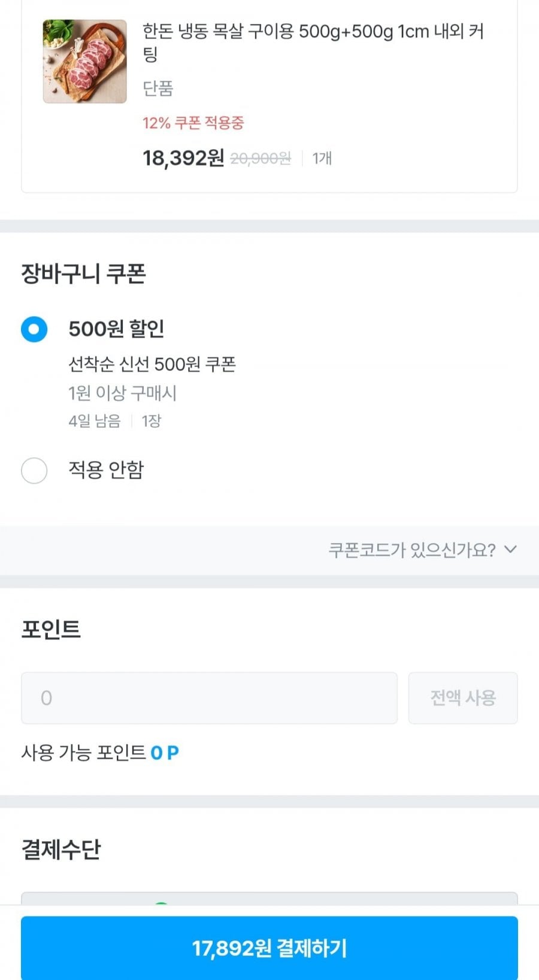Select the 적용 안함 radio button
This screenshot has height=980, width=539.
tap(34, 471)
